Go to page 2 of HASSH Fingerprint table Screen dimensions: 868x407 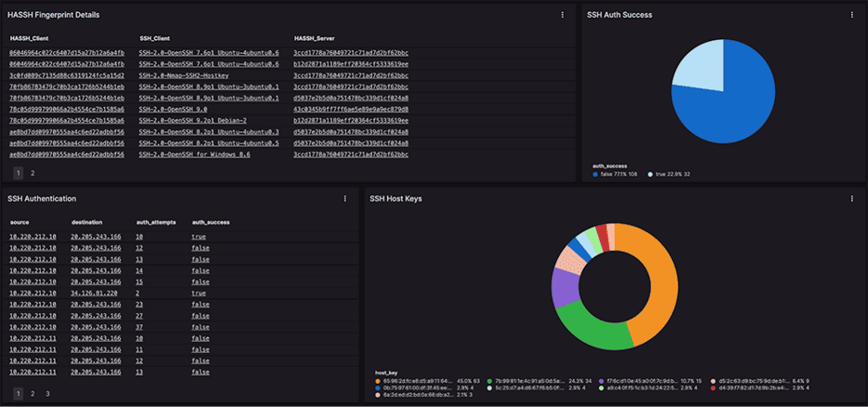(32, 173)
